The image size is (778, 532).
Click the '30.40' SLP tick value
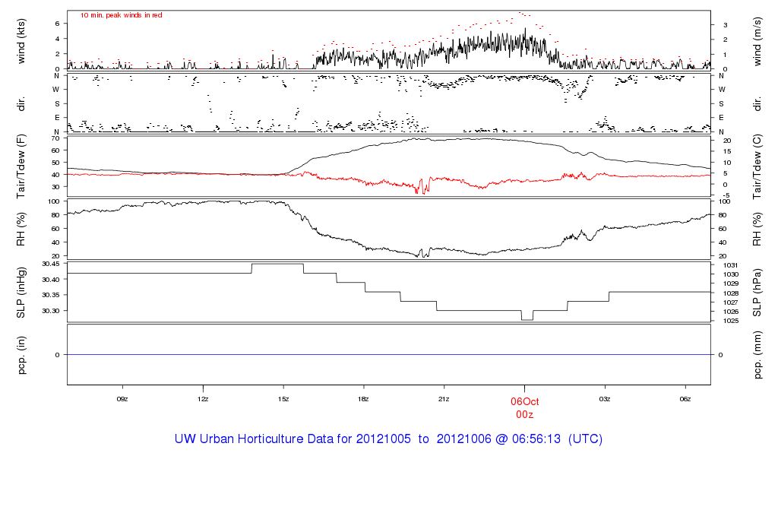51,280
